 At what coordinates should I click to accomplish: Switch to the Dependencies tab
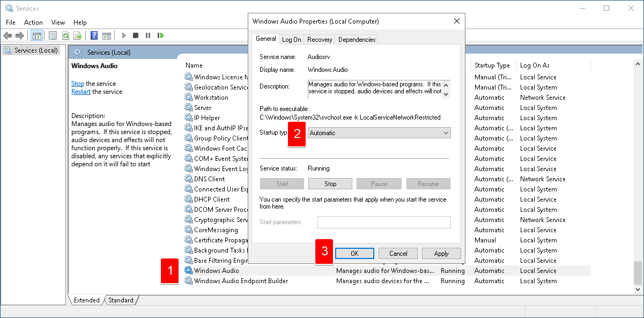point(357,40)
